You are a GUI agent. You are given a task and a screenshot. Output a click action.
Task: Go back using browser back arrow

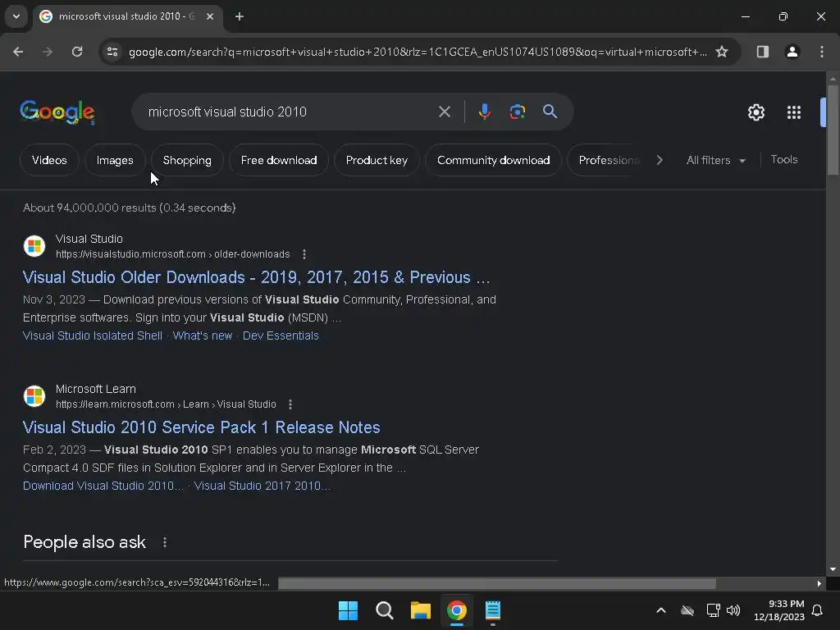click(x=18, y=52)
